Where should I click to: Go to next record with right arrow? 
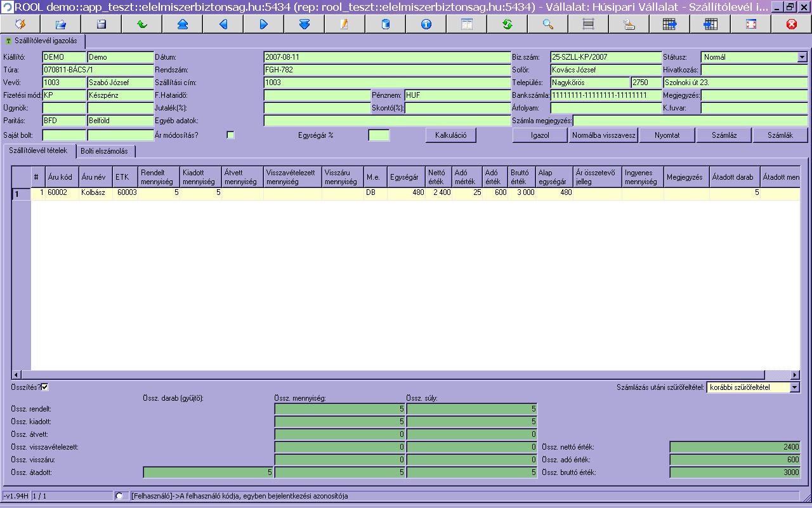pos(264,24)
